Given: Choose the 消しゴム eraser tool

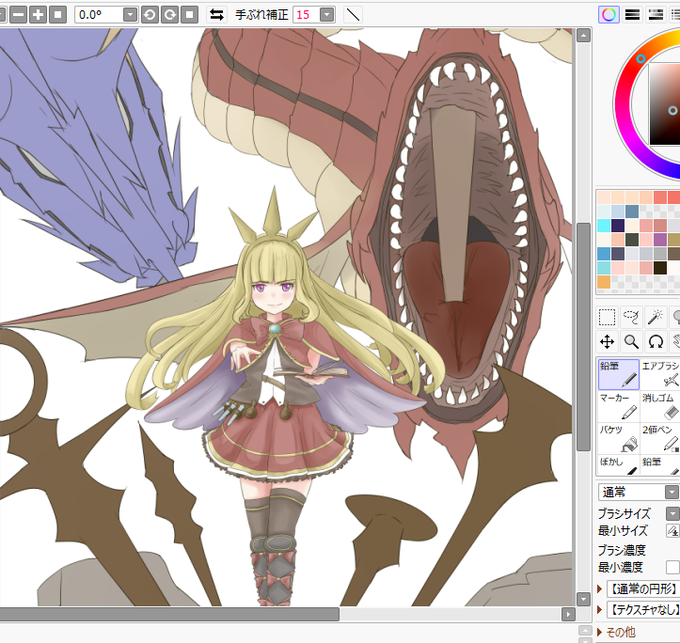Looking at the screenshot, I should pos(661,407).
